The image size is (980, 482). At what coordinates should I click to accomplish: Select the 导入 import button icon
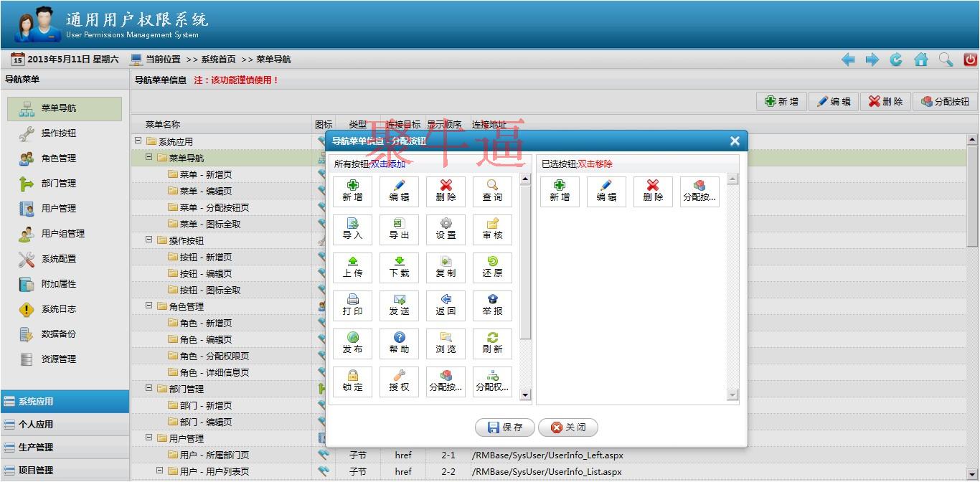click(352, 230)
